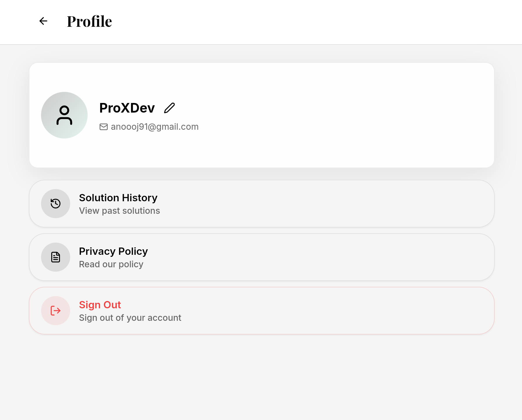Click the history clock icon
This screenshot has height=420, width=522.
point(56,204)
